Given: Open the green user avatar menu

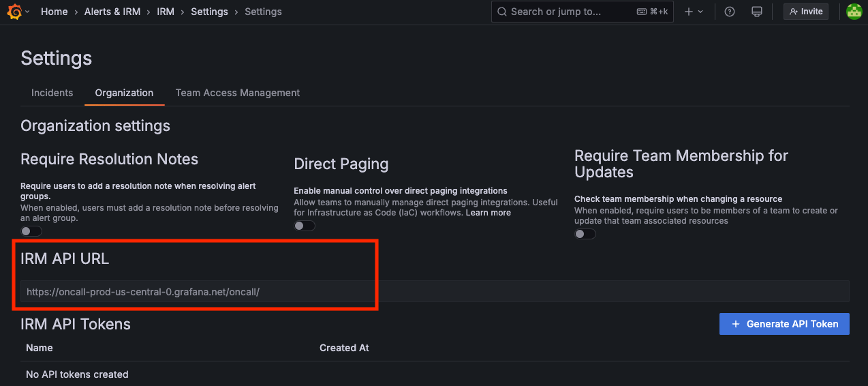Looking at the screenshot, I should click(854, 12).
